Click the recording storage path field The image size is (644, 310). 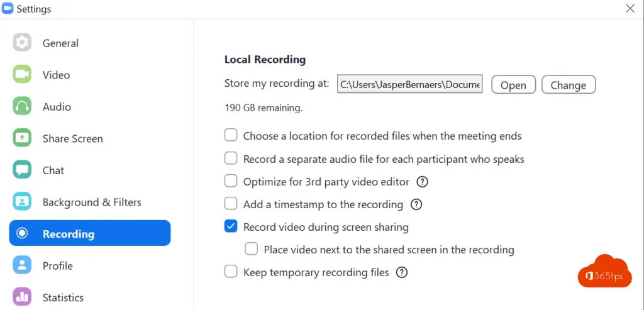409,84
